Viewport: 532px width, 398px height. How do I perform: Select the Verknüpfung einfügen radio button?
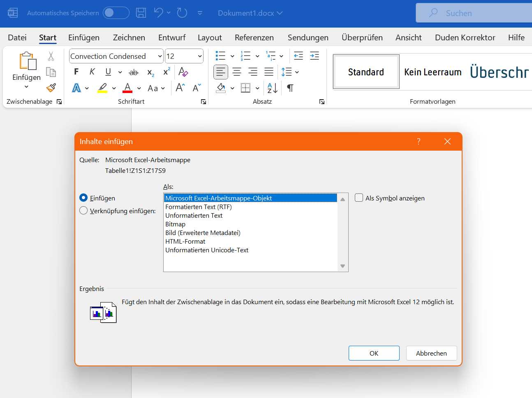point(83,210)
